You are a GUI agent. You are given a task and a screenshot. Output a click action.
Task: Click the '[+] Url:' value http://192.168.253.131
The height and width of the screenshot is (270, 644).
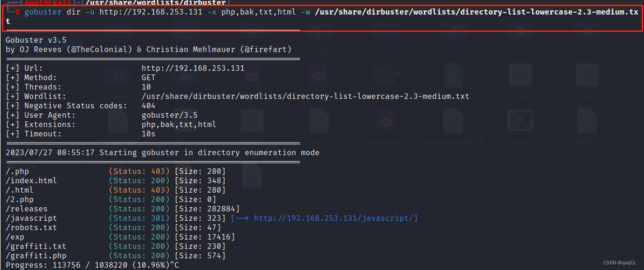pyautogui.click(x=193, y=68)
